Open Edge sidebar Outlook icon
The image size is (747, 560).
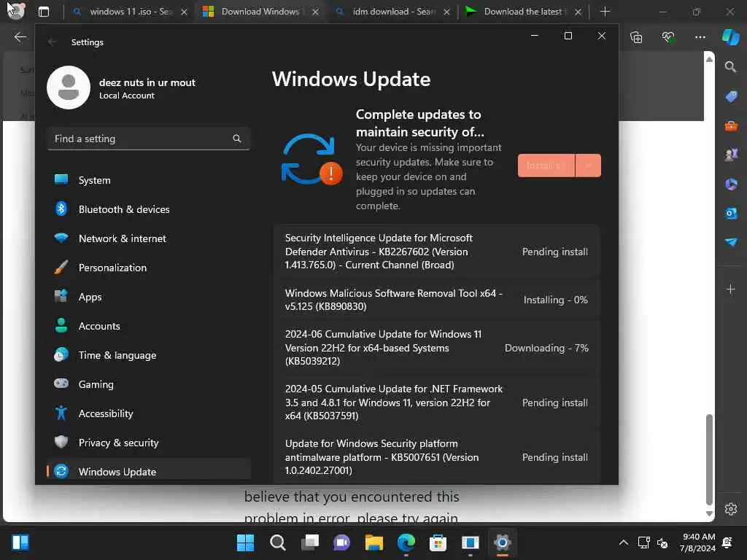tap(731, 213)
